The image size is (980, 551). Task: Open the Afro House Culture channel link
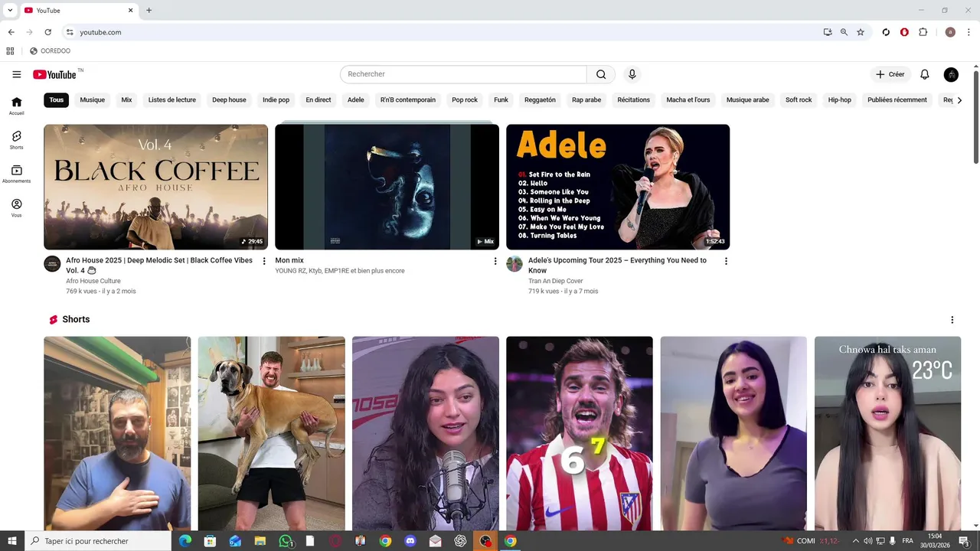[x=93, y=281]
